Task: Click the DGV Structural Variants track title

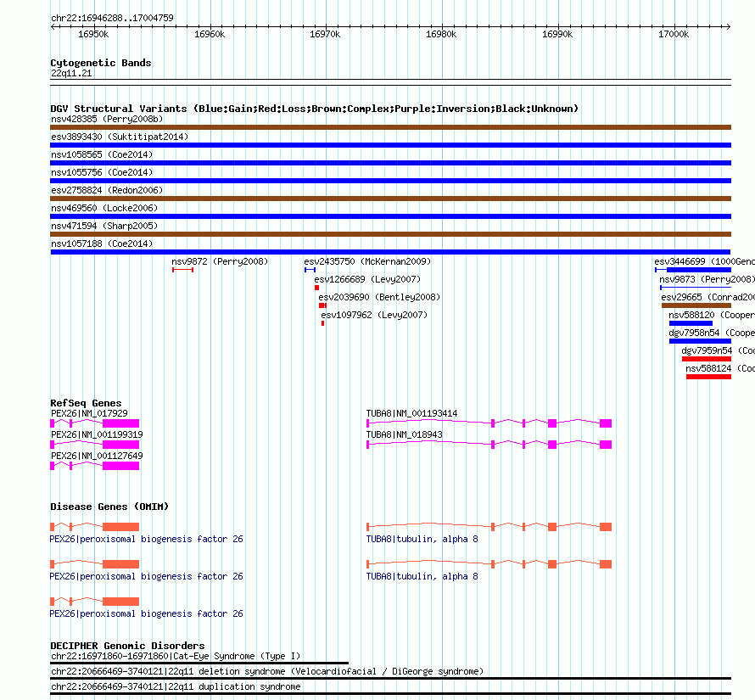Action: coord(315,109)
